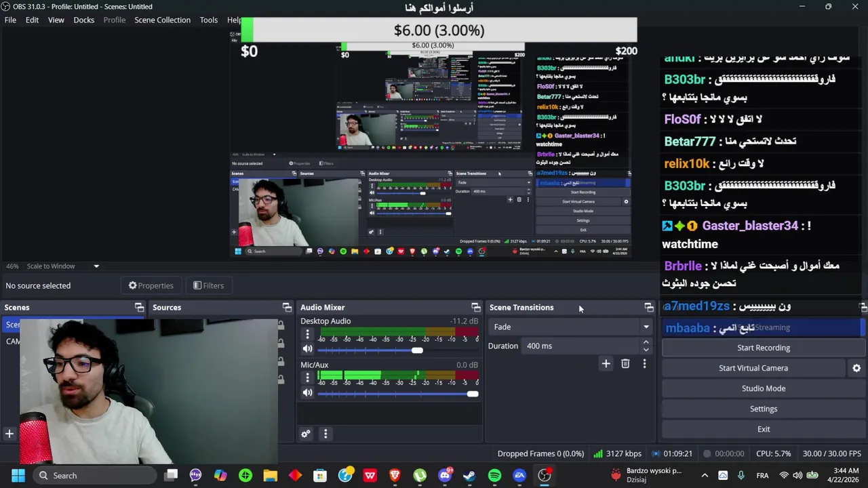Enable Studio Mode

(764, 388)
